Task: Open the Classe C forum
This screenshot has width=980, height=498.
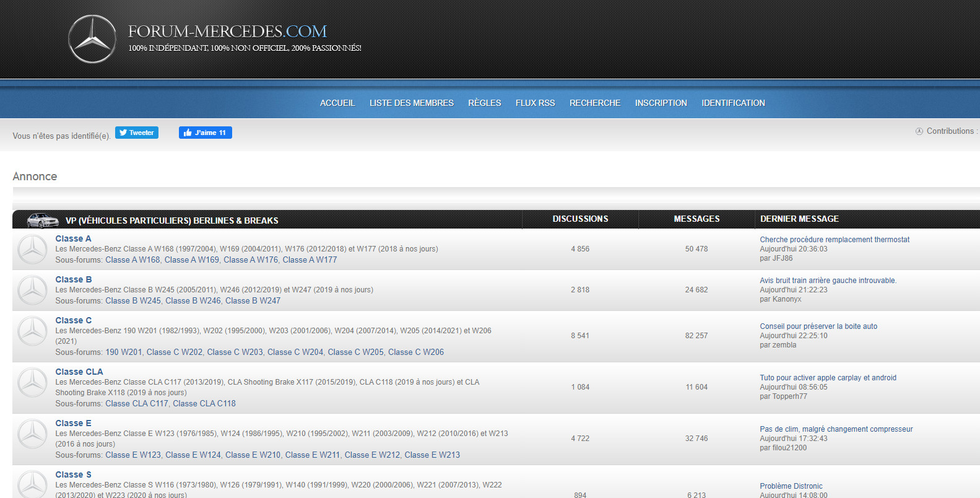Action: [x=74, y=320]
